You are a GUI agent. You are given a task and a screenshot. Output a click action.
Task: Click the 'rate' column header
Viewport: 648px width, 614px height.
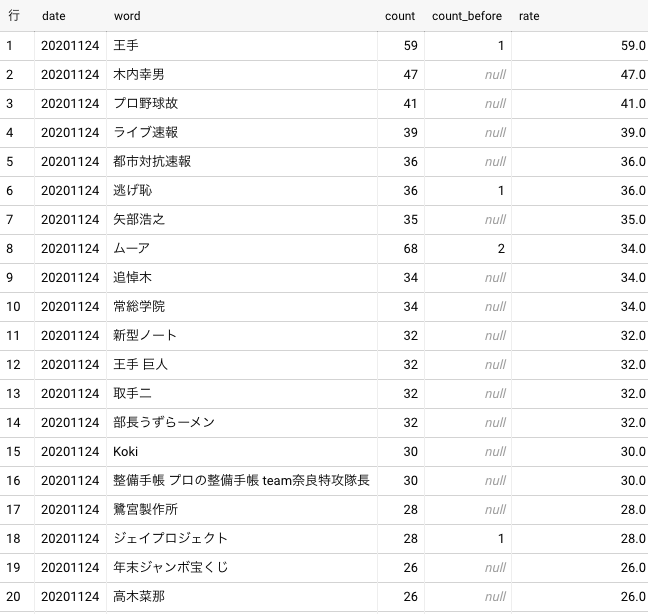tap(529, 16)
